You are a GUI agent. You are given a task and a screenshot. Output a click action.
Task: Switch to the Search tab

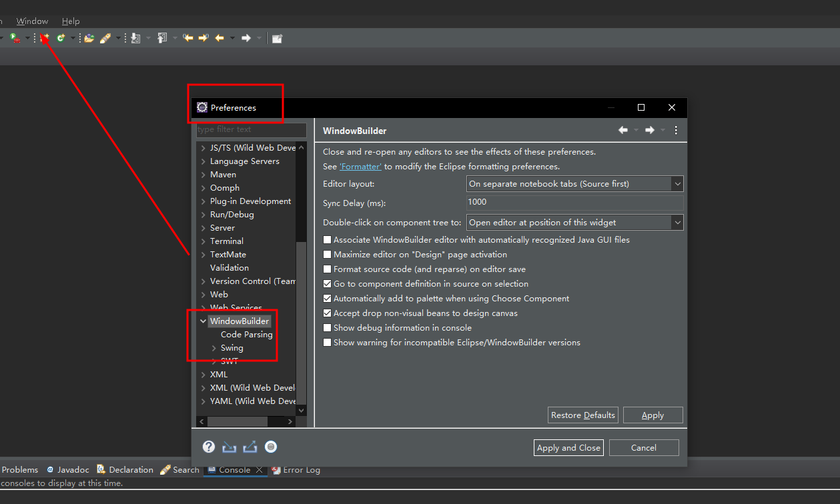coord(180,469)
